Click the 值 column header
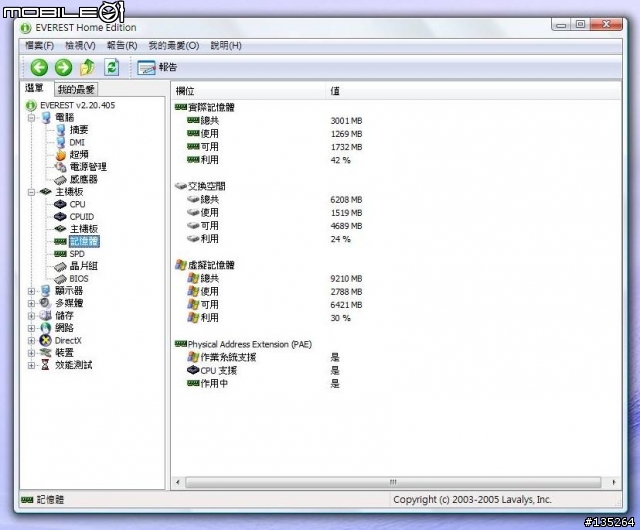Viewport: 640px width, 530px height. click(x=335, y=91)
